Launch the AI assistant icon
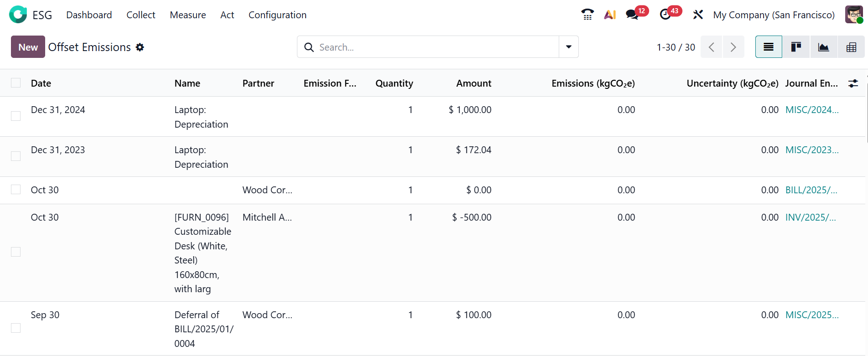This screenshot has height=356, width=868. [610, 15]
